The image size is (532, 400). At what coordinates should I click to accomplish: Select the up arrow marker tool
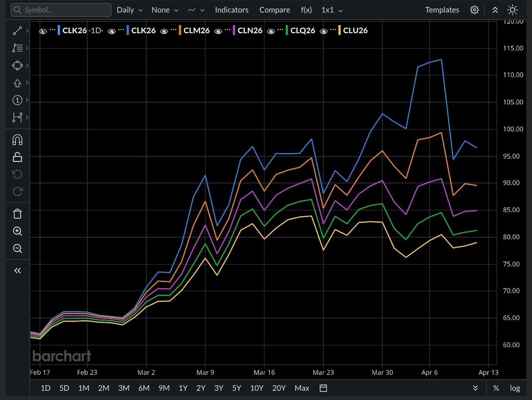coord(17,83)
